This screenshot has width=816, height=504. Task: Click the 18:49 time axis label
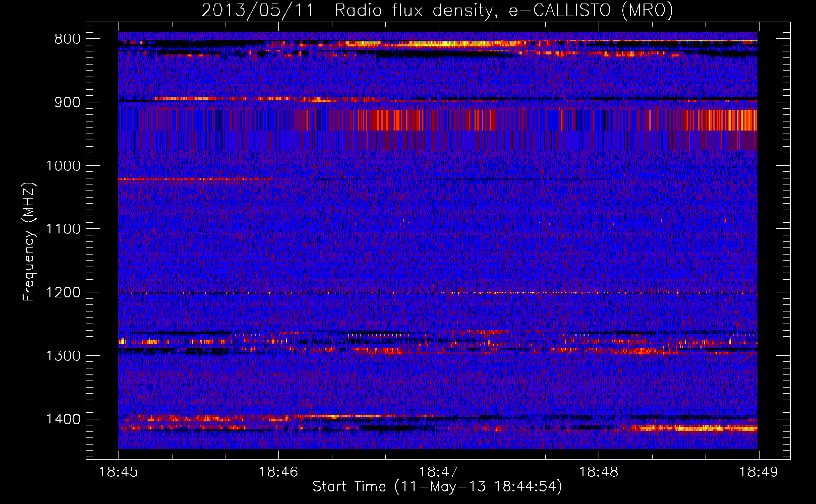(x=759, y=472)
